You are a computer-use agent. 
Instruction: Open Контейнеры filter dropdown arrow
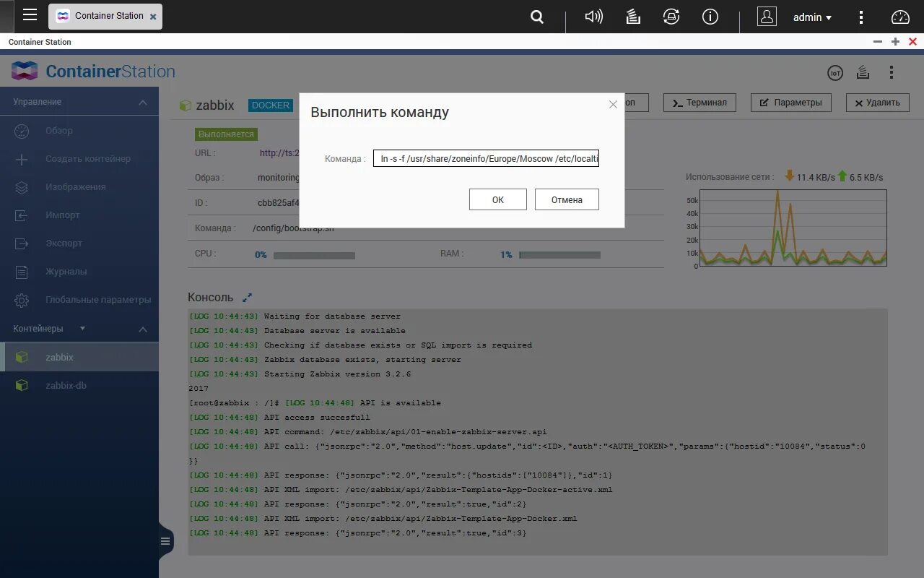[x=82, y=329]
